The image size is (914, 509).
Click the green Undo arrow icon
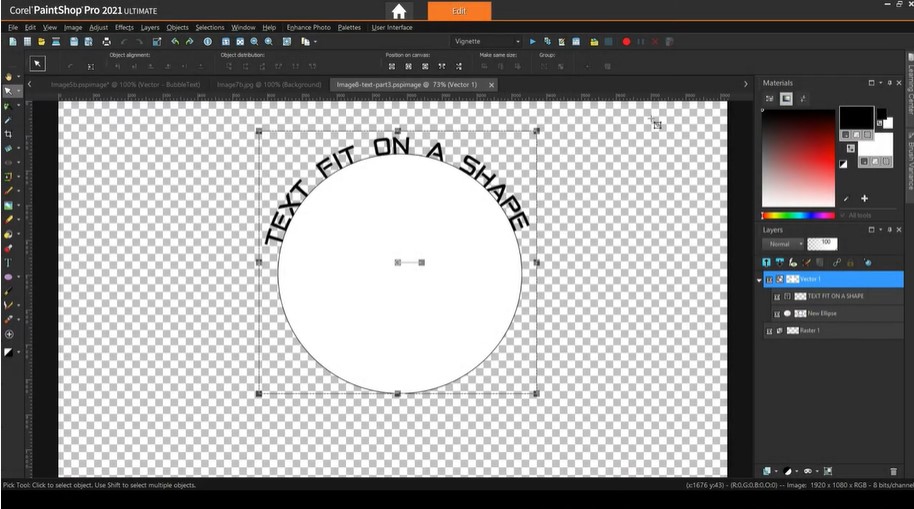(175, 41)
